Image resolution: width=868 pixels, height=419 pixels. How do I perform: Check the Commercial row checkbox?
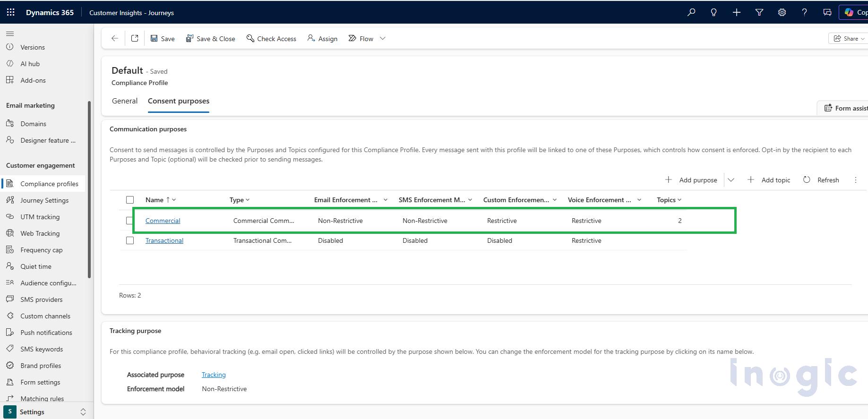coord(130,221)
